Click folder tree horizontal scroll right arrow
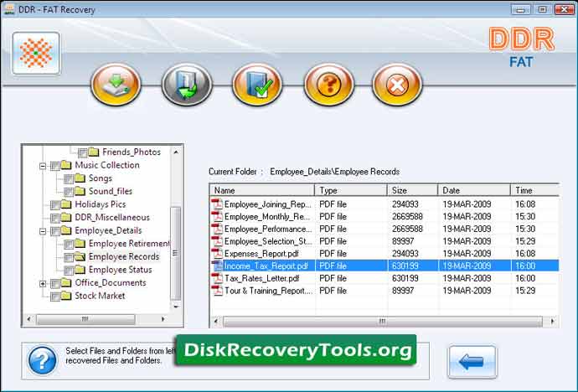578x392 pixels. pos(163,319)
